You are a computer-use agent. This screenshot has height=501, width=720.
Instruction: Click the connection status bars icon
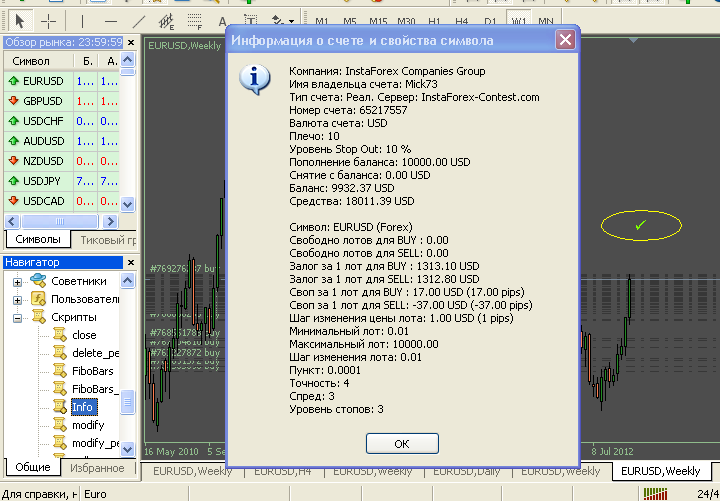655,494
